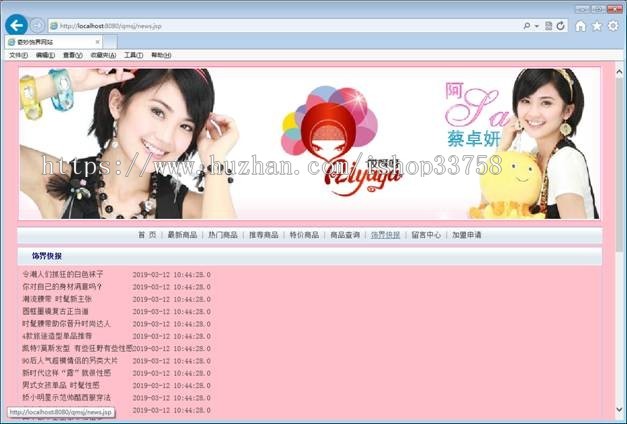This screenshot has height=424, width=627.
Task: Open news 潮流腰带 时髦新主张
Action: [x=57, y=299]
